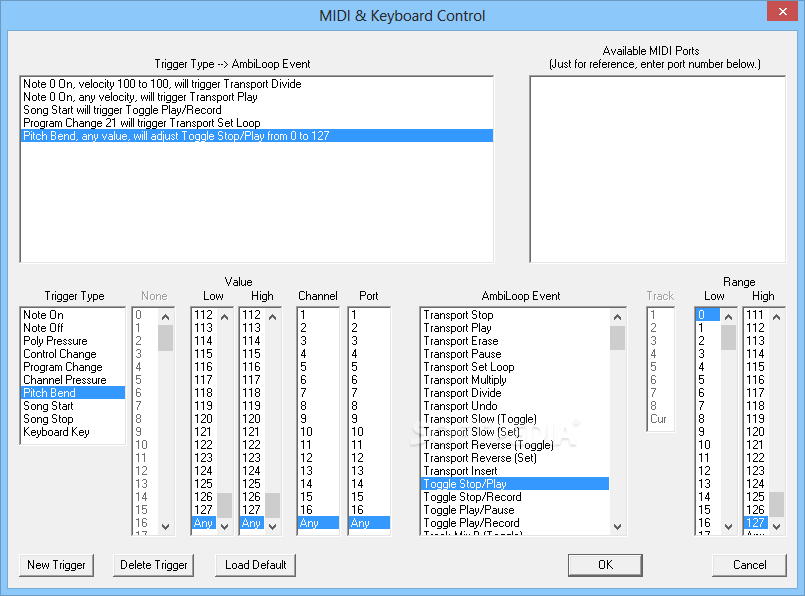Select Transport Multiply event
This screenshot has width=805, height=596.
point(515,380)
